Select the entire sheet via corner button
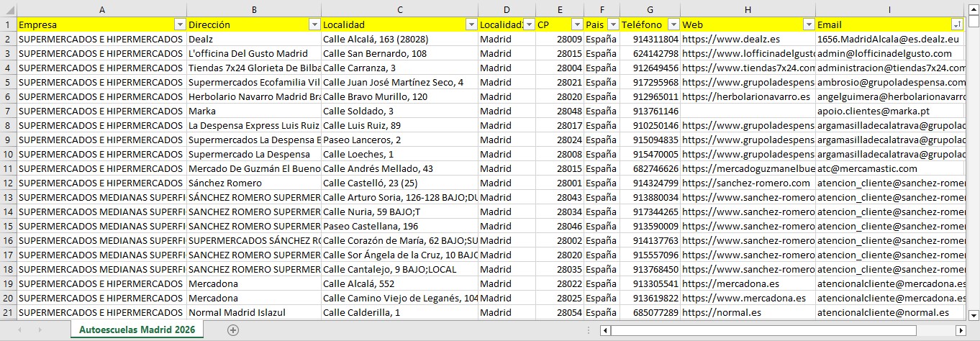Viewport: 980px width, 341px height. (x=8, y=9)
